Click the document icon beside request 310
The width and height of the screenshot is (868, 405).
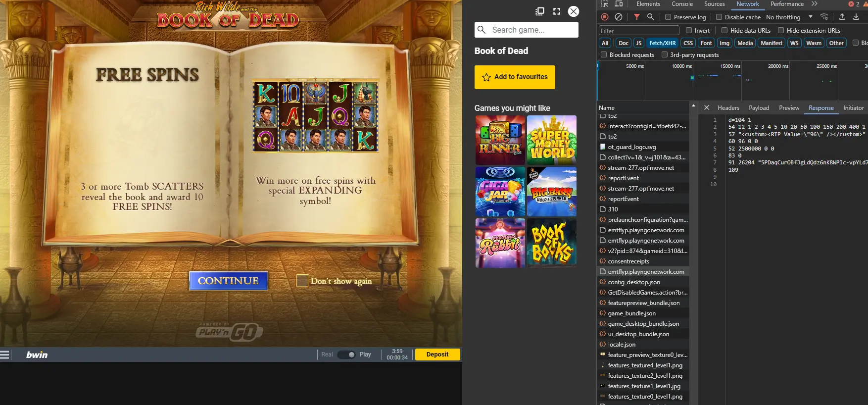pos(603,209)
